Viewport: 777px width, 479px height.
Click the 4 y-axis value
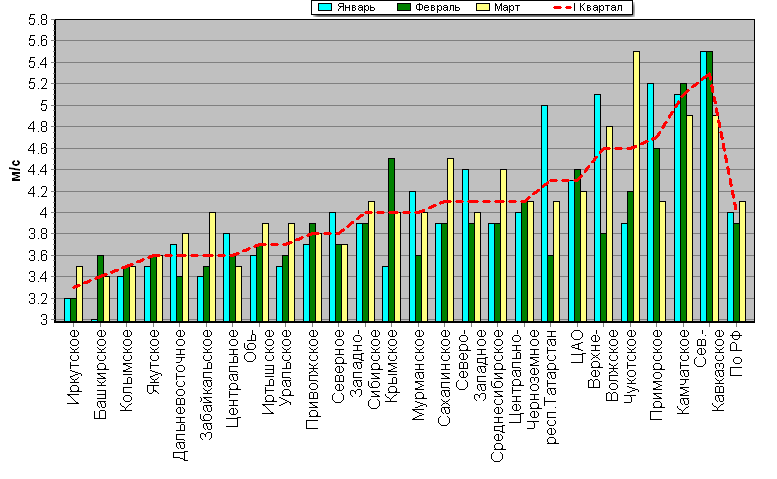point(44,213)
